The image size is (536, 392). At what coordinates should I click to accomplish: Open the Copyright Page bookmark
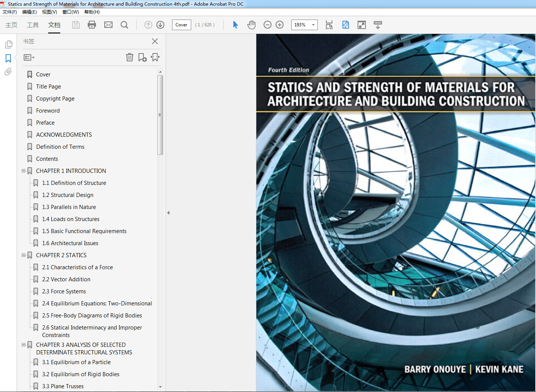(x=55, y=99)
